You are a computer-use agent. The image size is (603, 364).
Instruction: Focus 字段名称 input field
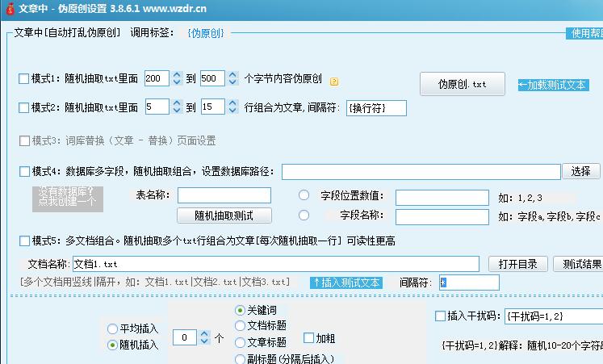pos(442,217)
